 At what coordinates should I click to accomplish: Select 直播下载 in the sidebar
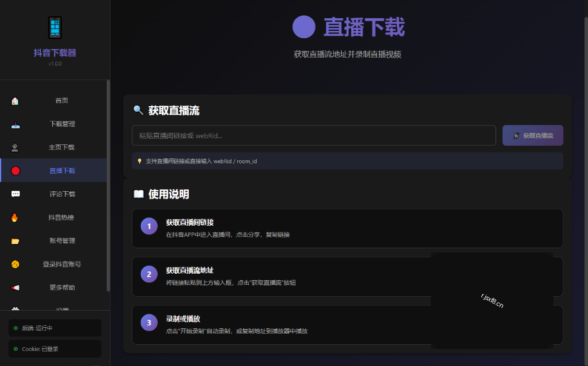click(x=53, y=170)
